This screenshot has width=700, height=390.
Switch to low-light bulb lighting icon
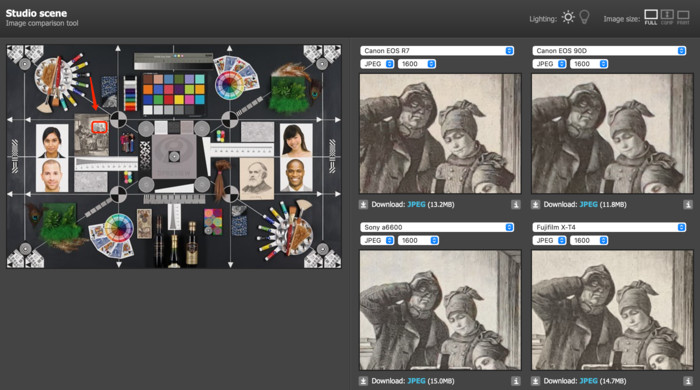click(584, 17)
